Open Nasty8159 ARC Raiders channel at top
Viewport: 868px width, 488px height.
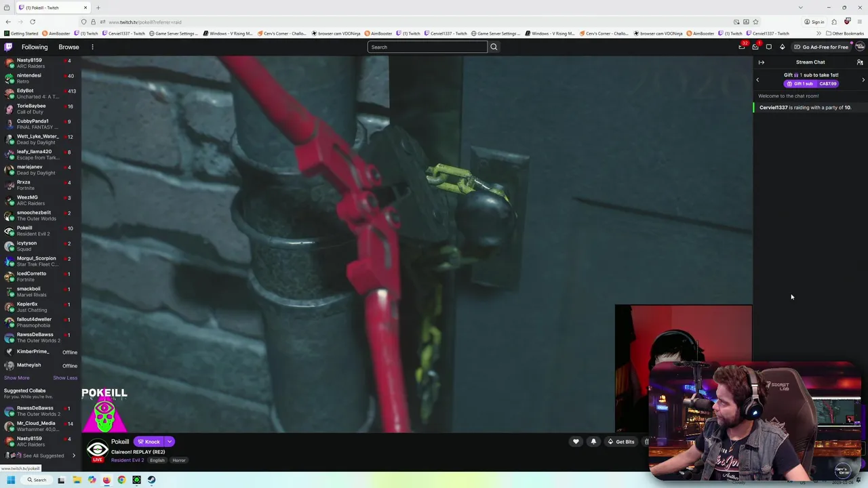(x=41, y=63)
